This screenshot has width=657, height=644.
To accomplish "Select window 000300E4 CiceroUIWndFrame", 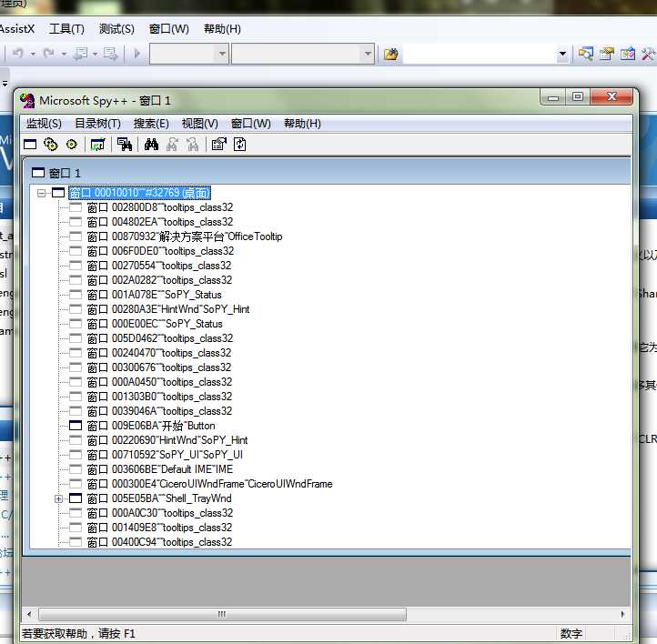I will [209, 484].
